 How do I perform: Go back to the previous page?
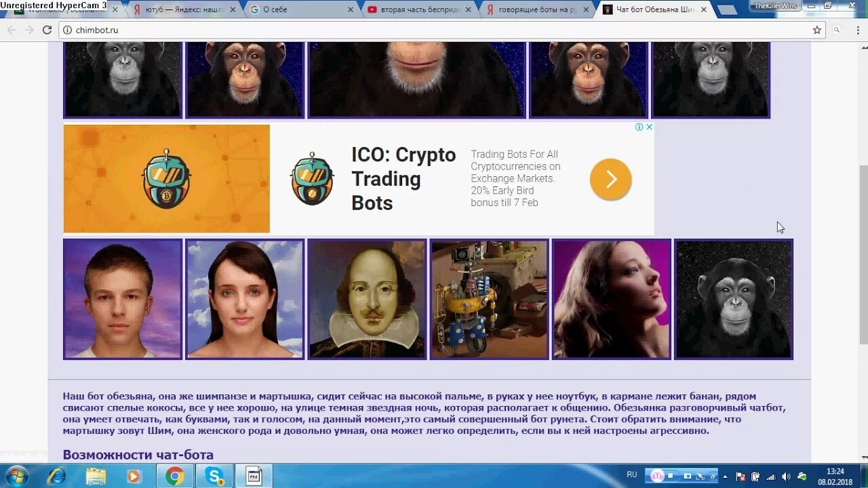[x=12, y=30]
